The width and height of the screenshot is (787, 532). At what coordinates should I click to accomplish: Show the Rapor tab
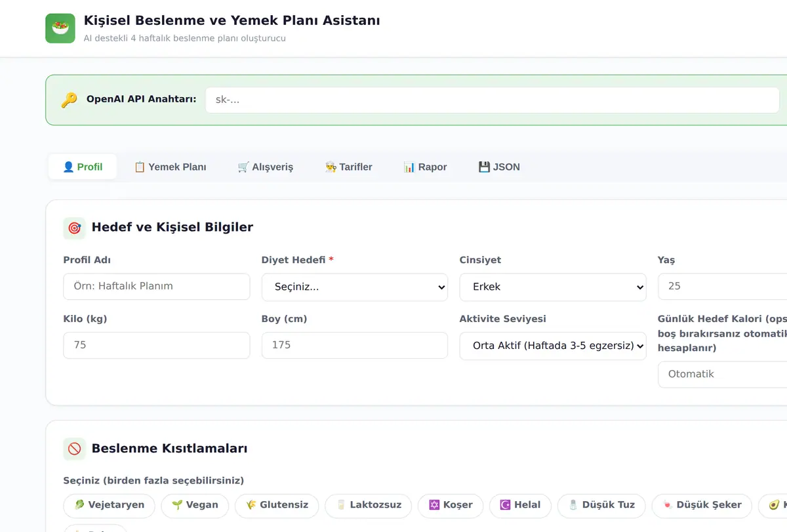tap(426, 167)
